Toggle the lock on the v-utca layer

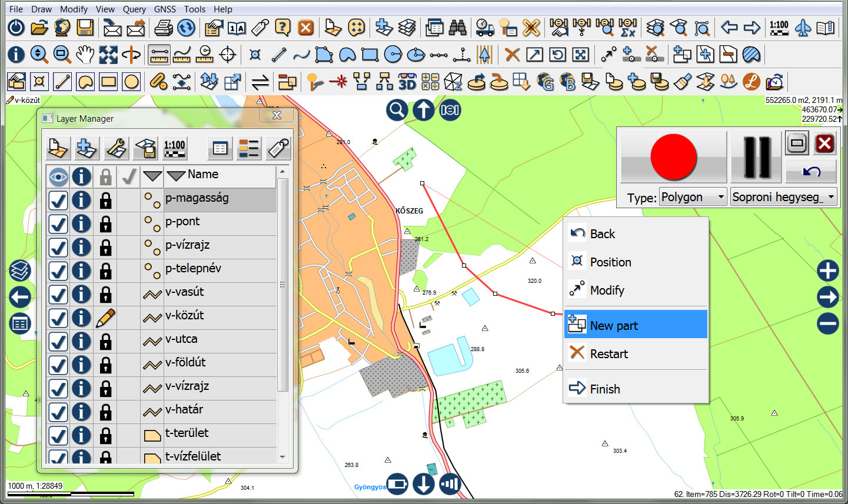coord(105,341)
